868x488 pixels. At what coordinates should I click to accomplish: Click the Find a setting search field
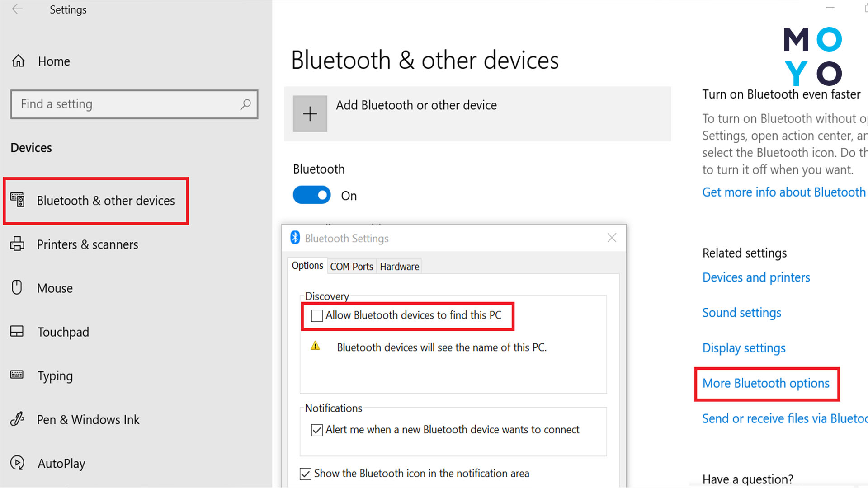click(x=134, y=104)
